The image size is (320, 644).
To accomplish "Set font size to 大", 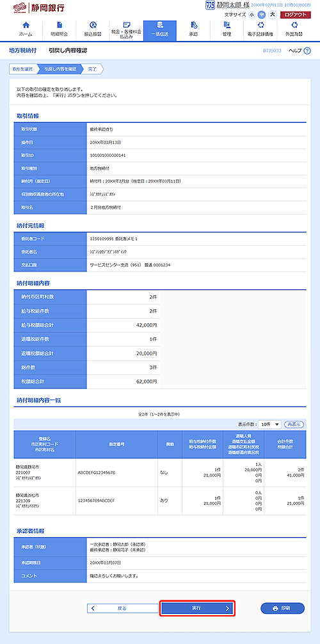I will [273, 14].
